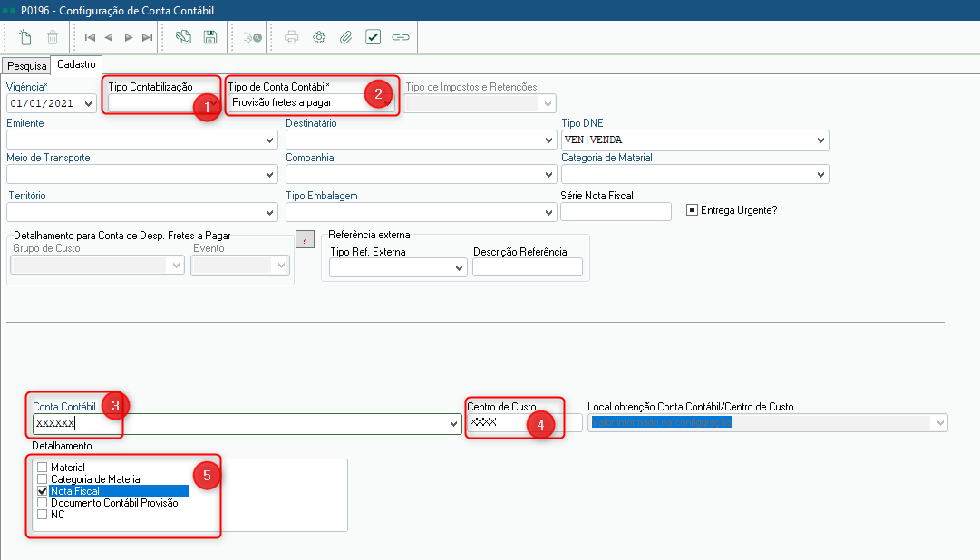Click the Local obtenção Conta Contábil dropdown
This screenshot has height=560, width=980.
click(768, 423)
